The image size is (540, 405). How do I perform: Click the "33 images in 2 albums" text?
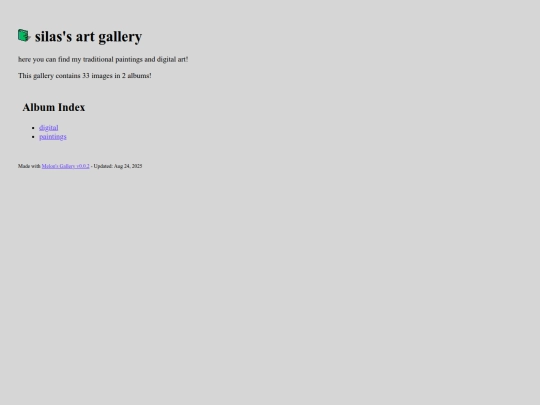tap(116, 75)
